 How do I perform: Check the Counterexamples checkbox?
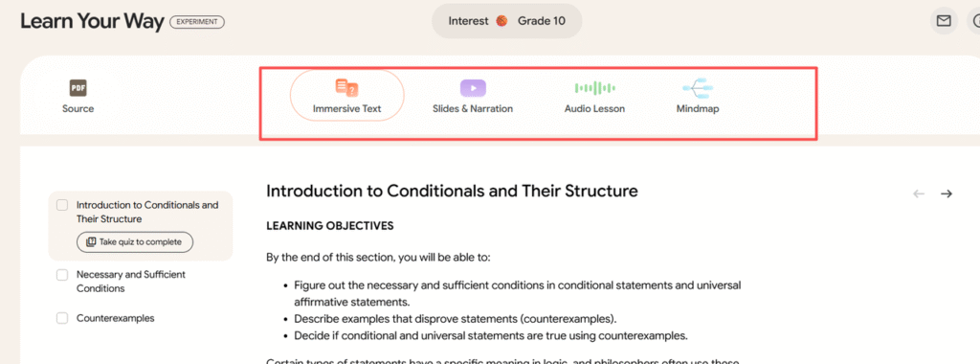(62, 318)
